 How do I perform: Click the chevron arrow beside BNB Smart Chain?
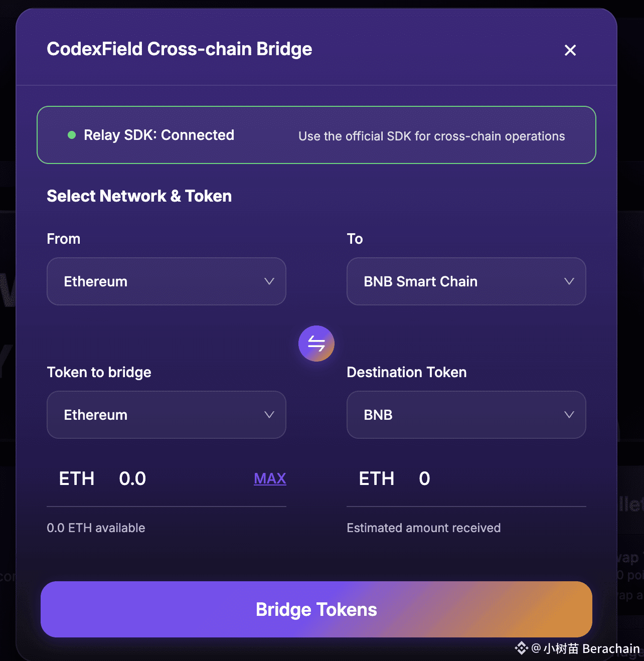(x=569, y=281)
